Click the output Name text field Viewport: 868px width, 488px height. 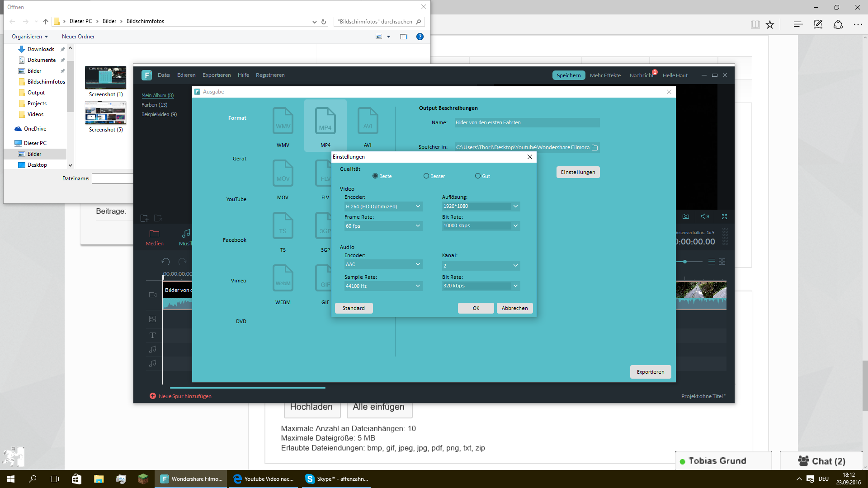tap(527, 122)
